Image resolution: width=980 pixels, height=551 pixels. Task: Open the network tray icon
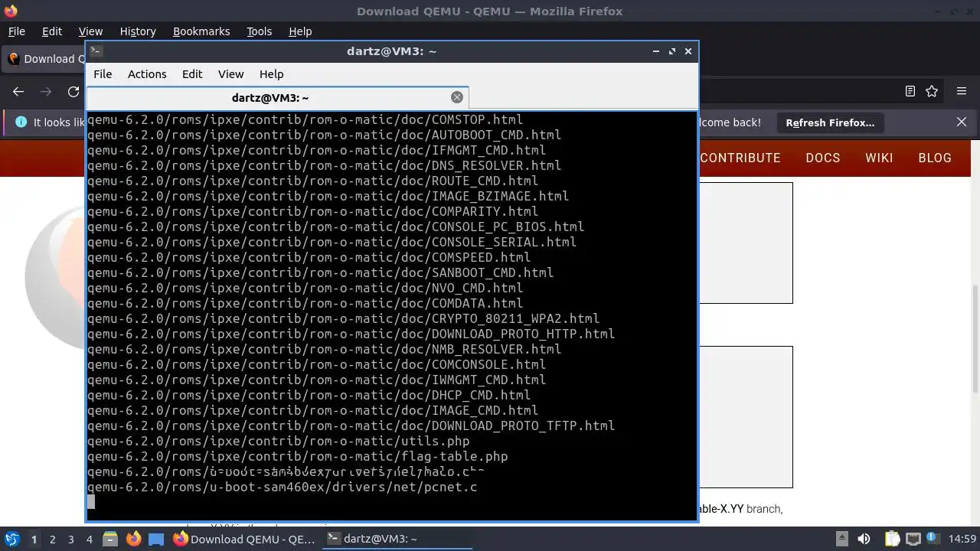click(913, 539)
